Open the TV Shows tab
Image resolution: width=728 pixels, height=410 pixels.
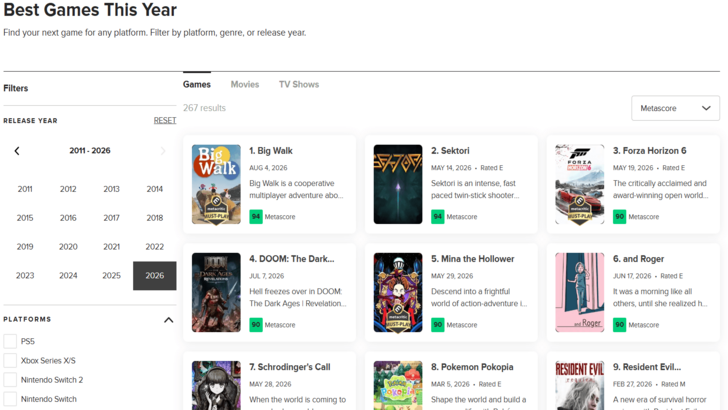(299, 85)
